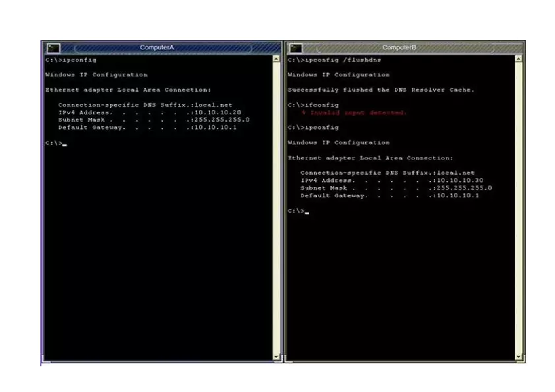The image size is (555, 392).
Task: Click the scroll-down arrow in the ComputerB window
Action: click(517, 355)
